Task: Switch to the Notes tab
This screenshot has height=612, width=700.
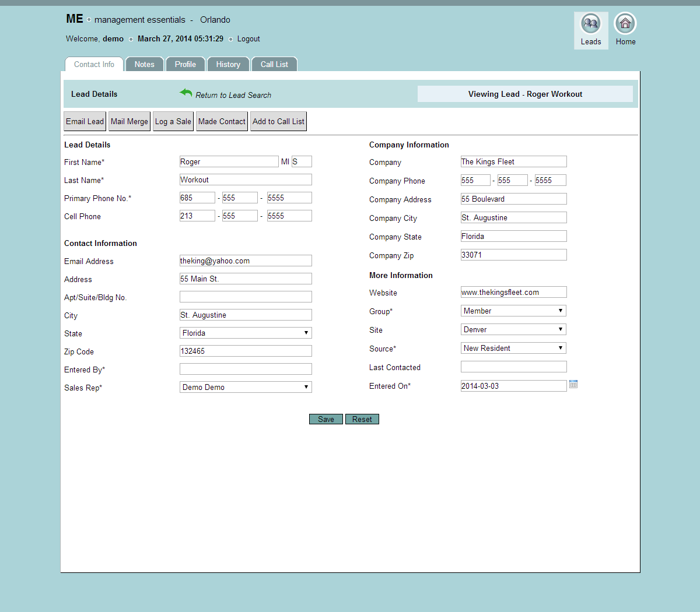Action: pos(144,64)
